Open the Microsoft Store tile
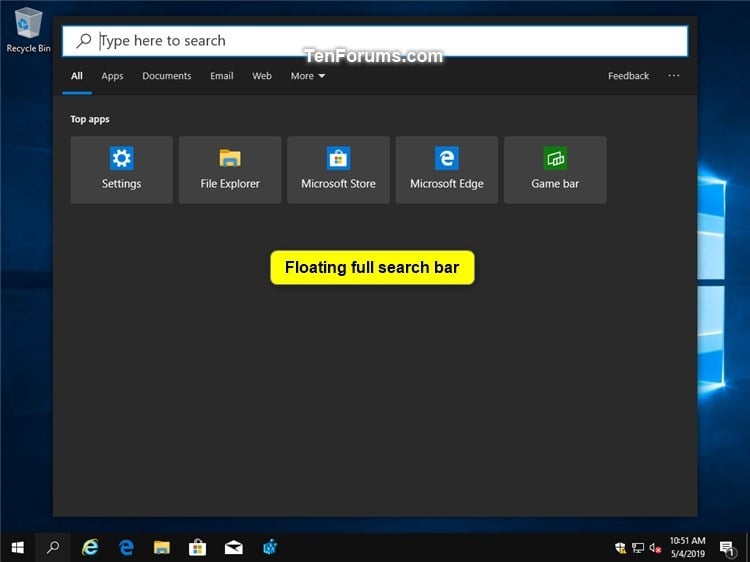750x562 pixels. [x=338, y=170]
